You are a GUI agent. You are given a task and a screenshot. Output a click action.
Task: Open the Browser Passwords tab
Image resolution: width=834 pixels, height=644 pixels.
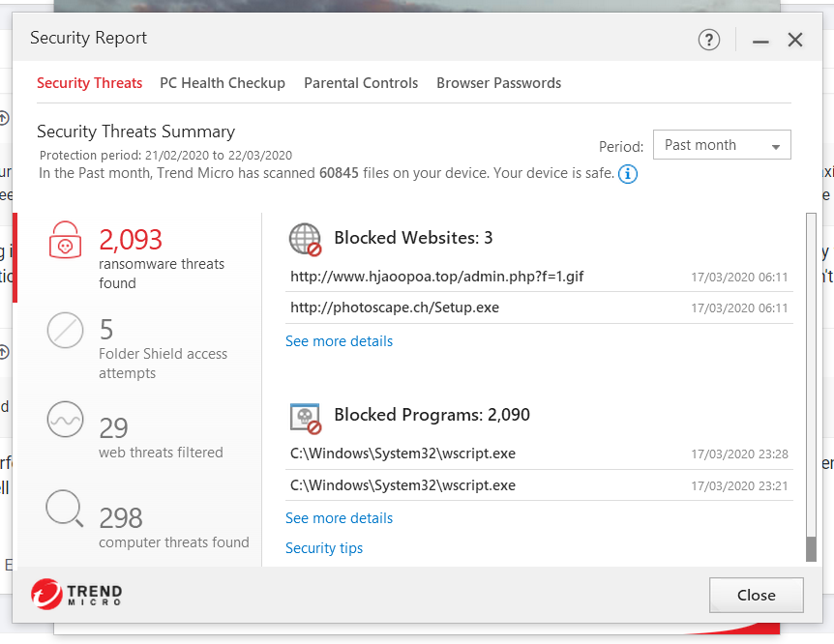click(499, 83)
